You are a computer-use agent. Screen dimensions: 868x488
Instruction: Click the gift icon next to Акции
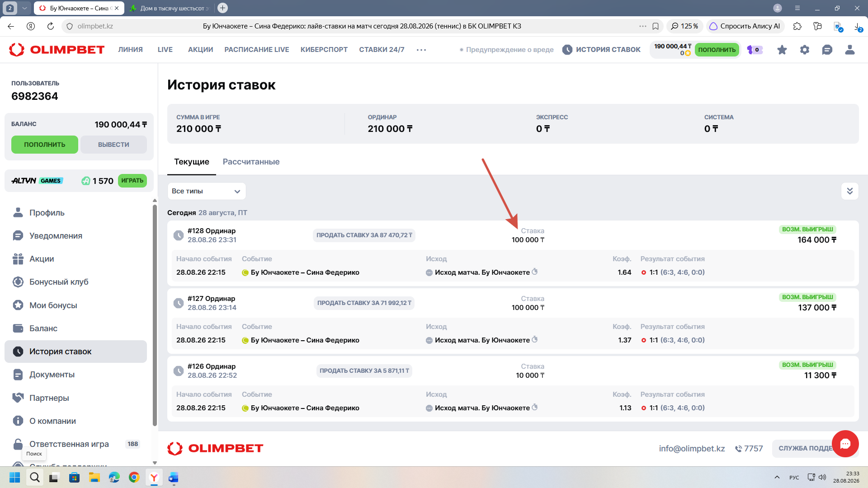(18, 259)
